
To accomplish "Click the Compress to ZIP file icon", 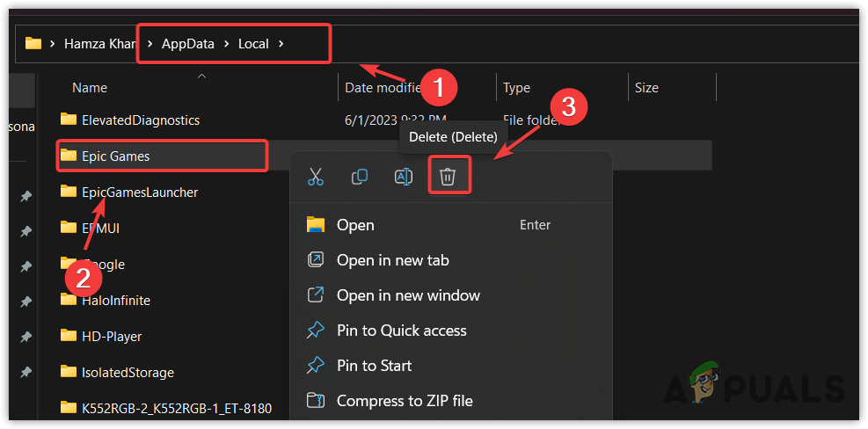I will [316, 401].
